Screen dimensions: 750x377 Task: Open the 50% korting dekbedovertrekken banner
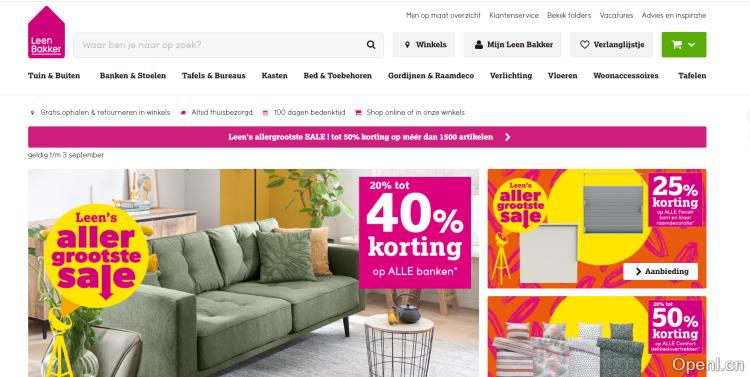[x=596, y=336]
